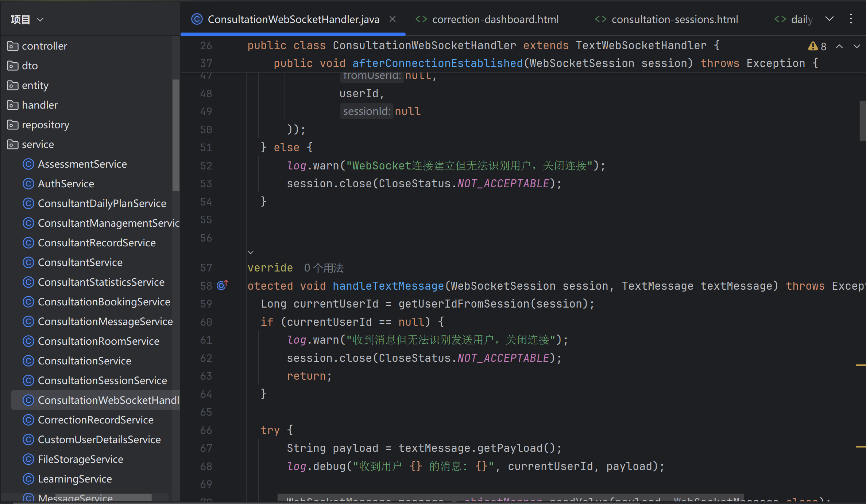Click the sticky afterConnectionEstablished method line

click(x=437, y=63)
